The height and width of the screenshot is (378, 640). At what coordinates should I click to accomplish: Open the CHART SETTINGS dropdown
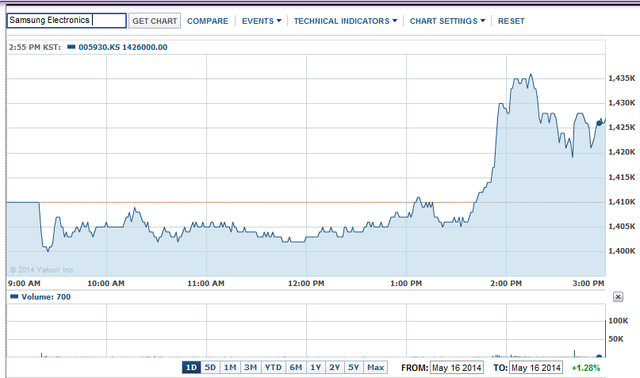coord(447,21)
